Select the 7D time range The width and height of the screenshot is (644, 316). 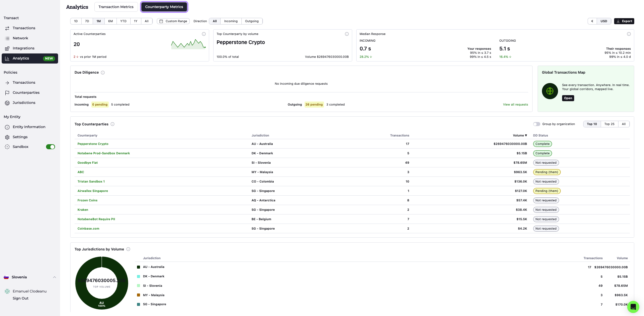tap(87, 21)
